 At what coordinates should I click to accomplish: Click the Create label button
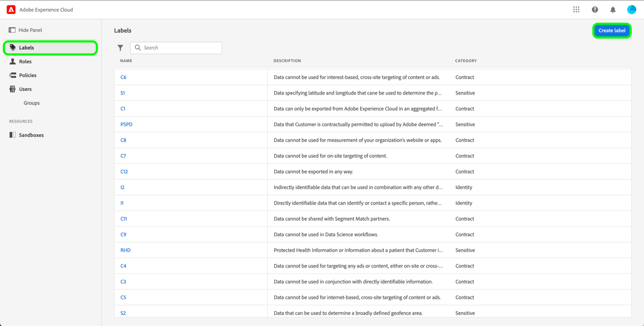point(612,31)
